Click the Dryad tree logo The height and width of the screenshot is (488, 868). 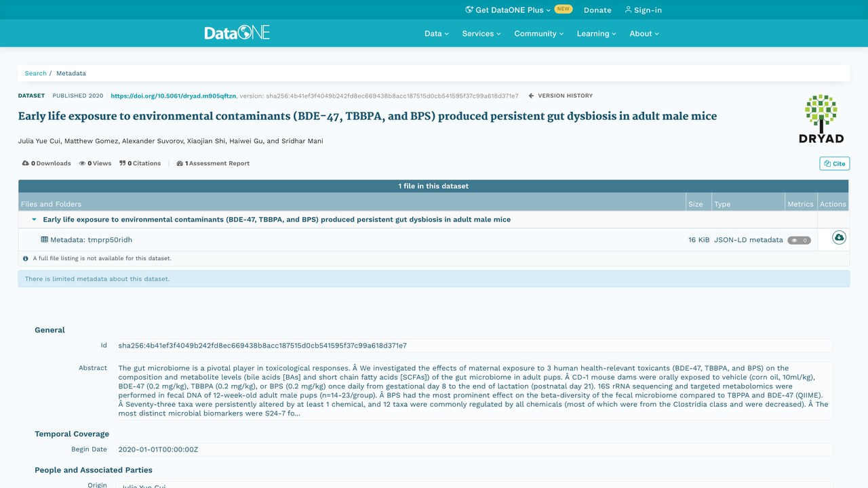click(821, 119)
